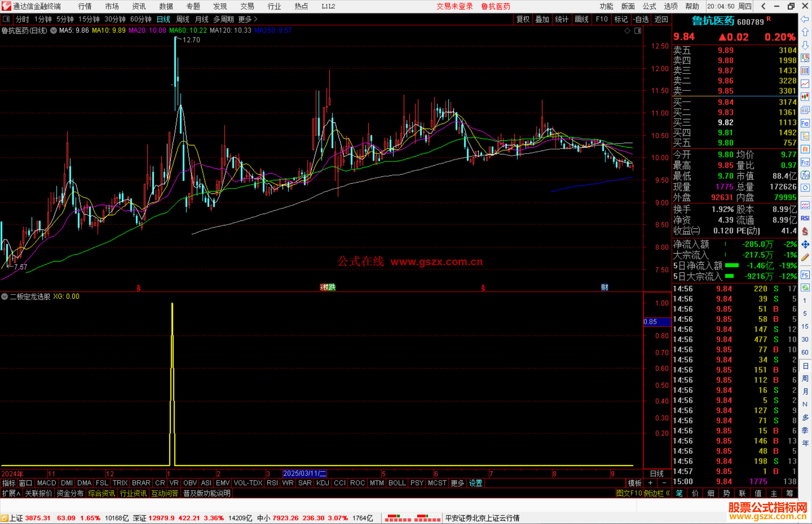Click the 设置 button in indicator bar
The width and height of the screenshot is (812, 524).
(x=476, y=483)
